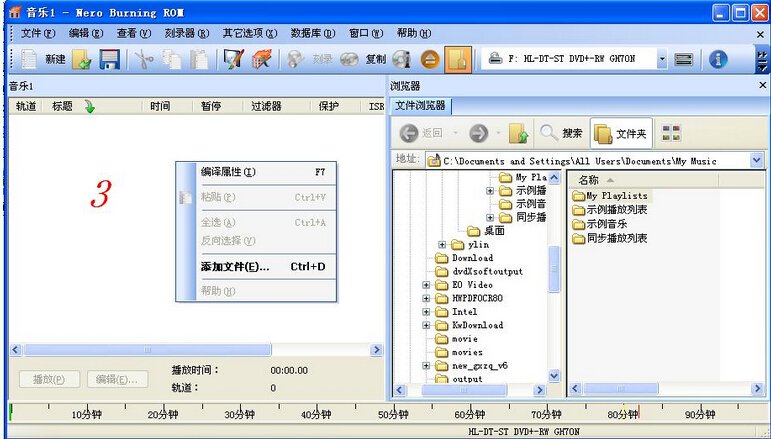
Task: Open the address path dropdown
Action: pyautogui.click(x=756, y=160)
